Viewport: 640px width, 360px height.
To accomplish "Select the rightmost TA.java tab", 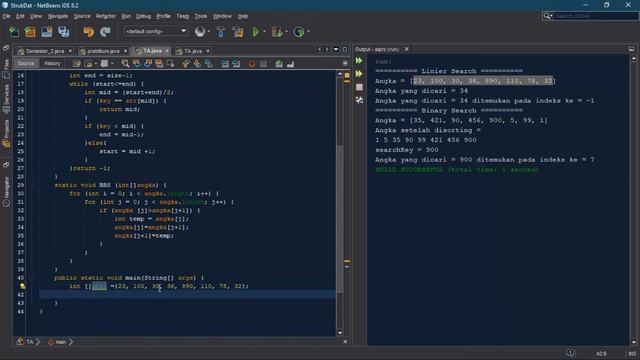I will click(x=193, y=51).
